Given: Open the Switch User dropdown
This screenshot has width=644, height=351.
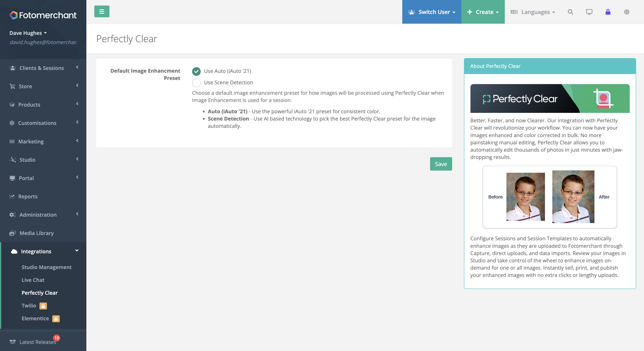Looking at the screenshot, I should [x=431, y=12].
